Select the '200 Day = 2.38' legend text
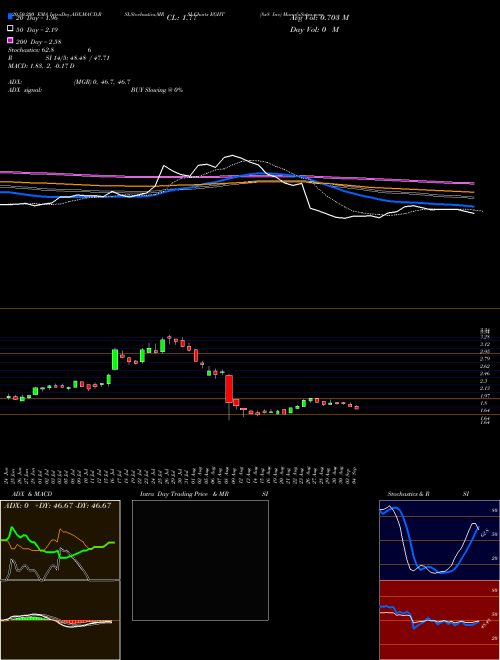Screen dimensions: 500x660 [38, 41]
